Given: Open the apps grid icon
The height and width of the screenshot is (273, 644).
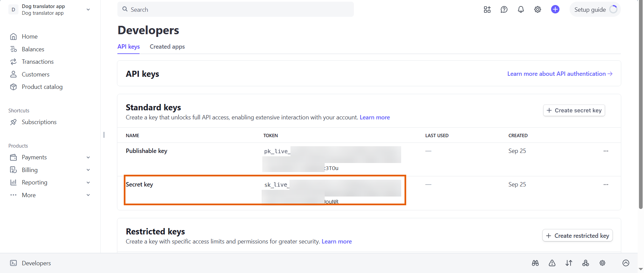Looking at the screenshot, I should point(487,9).
